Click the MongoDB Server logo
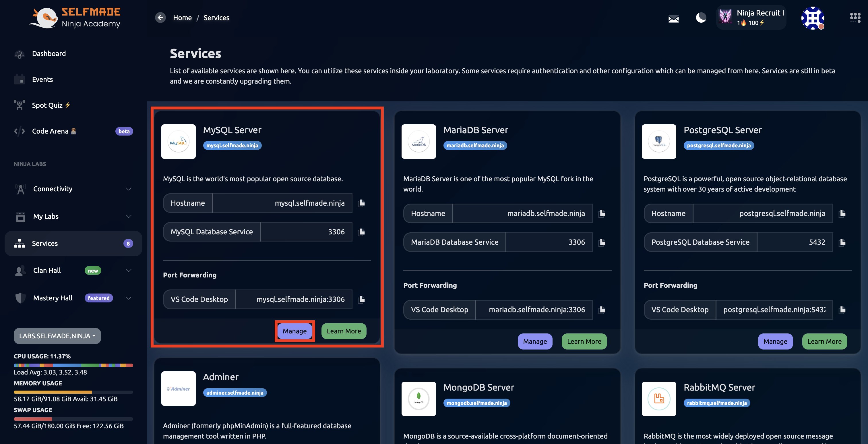This screenshot has height=444, width=868. [418, 399]
